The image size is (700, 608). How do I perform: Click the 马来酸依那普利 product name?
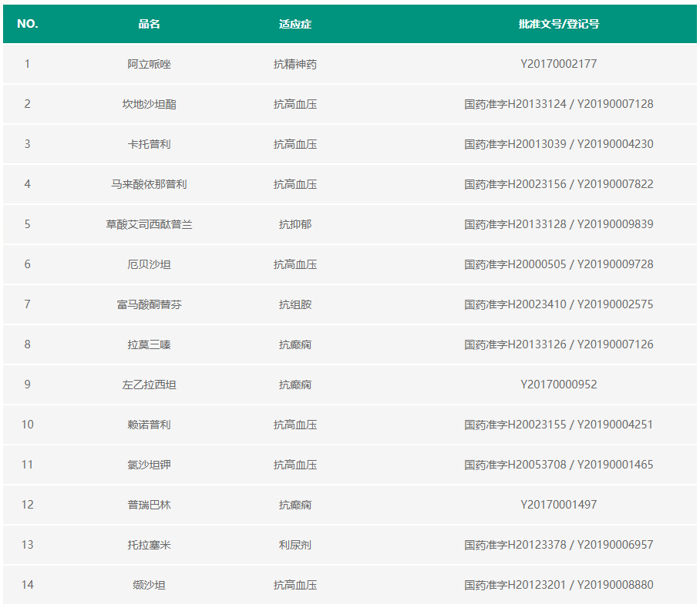149,184
